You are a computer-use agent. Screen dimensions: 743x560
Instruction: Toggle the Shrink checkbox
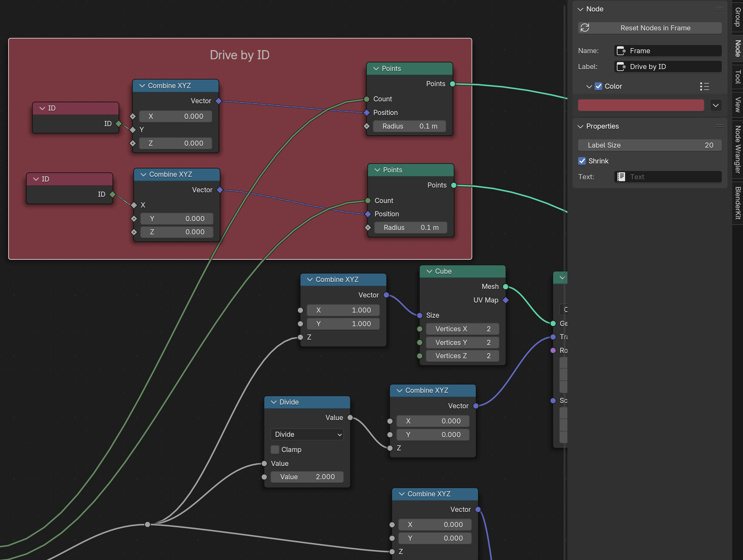pos(582,161)
